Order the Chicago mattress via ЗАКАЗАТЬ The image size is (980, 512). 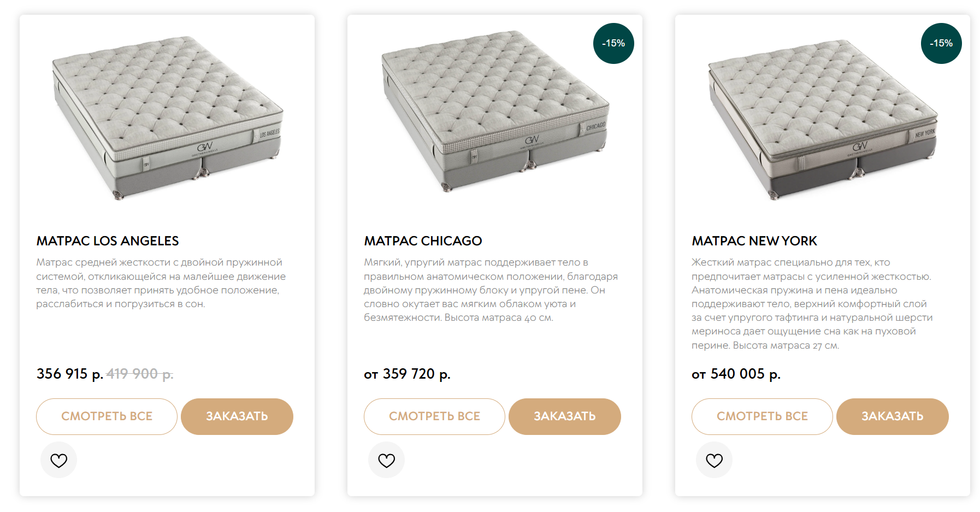564,416
